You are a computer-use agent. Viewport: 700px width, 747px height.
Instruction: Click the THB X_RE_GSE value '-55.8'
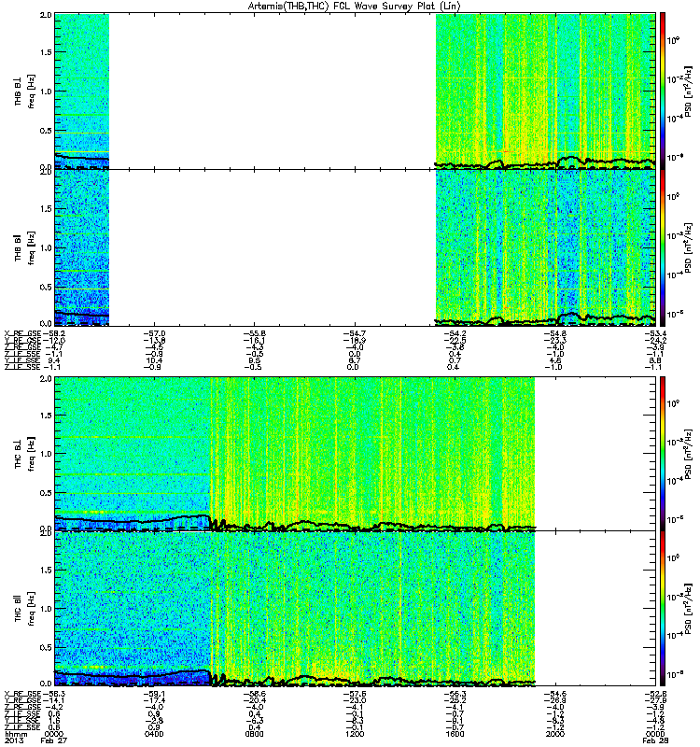pyautogui.click(x=254, y=333)
